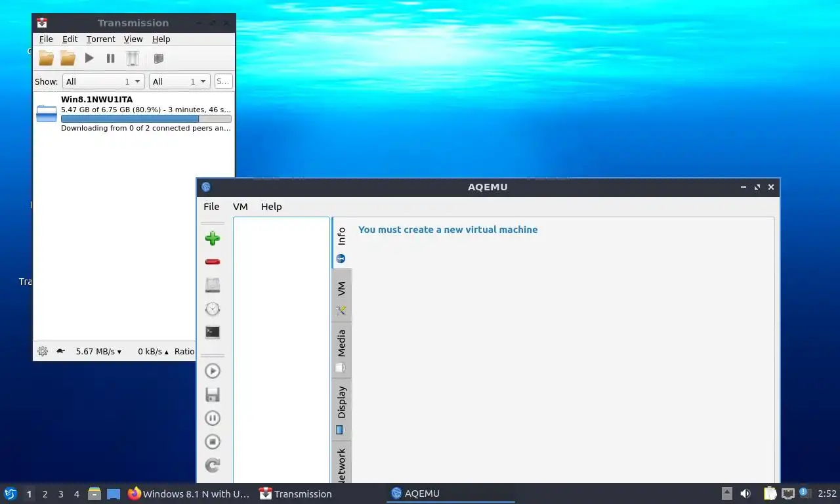The height and width of the screenshot is (504, 840).
Task: Click the Transmission search field
Action: (x=223, y=81)
